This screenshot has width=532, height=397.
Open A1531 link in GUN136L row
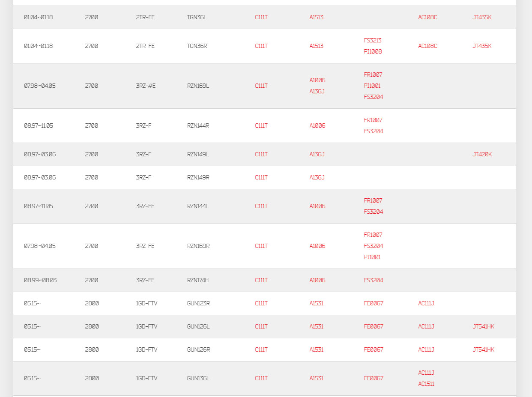pos(317,378)
